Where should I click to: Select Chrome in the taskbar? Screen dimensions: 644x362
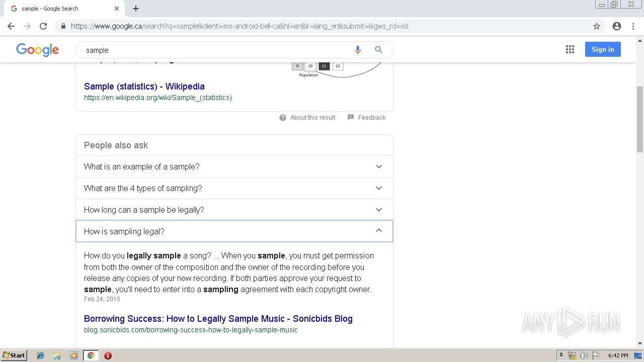91,355
